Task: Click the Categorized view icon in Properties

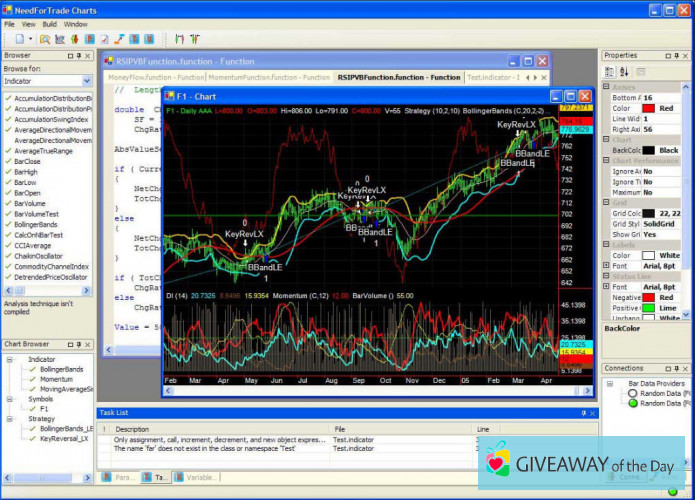Action: [609, 72]
